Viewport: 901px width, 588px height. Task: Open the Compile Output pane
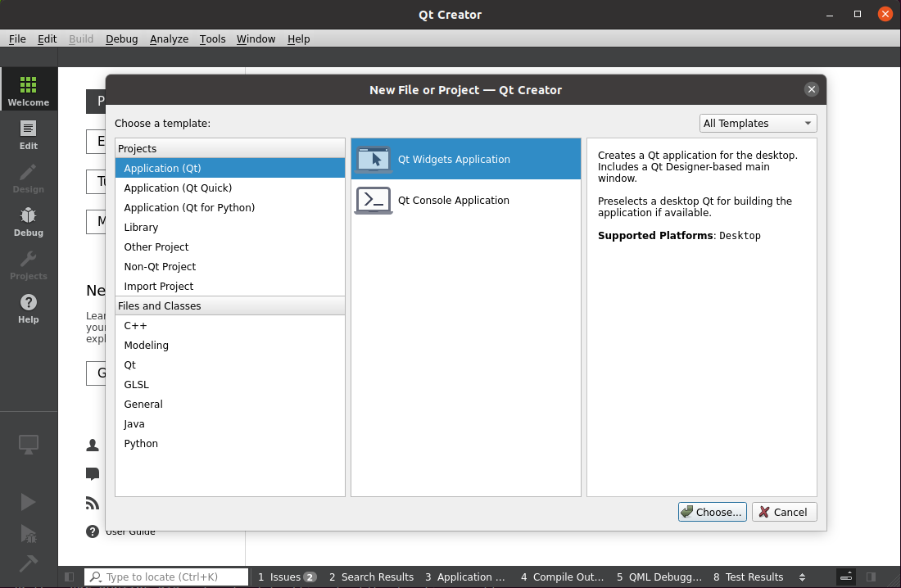(562, 577)
